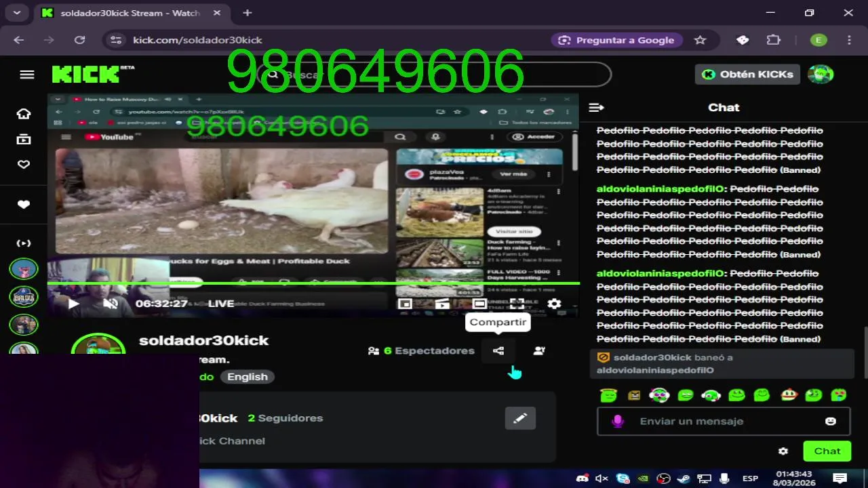Collapse the chat panel with the arrow icon

596,107
